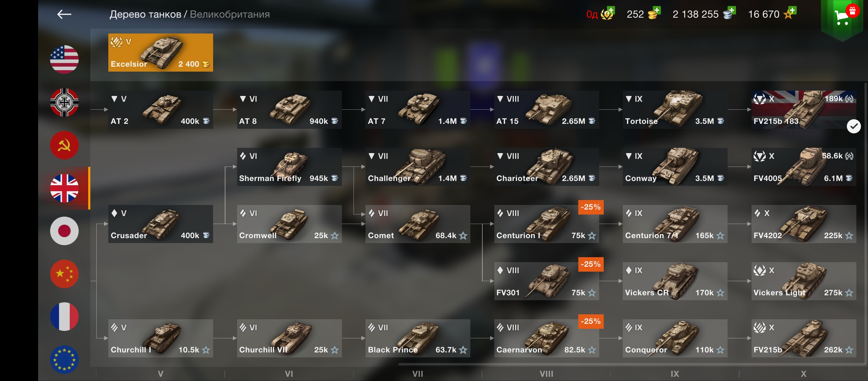Add free experience via green plus icon
The image size is (868, 381).
point(792,11)
